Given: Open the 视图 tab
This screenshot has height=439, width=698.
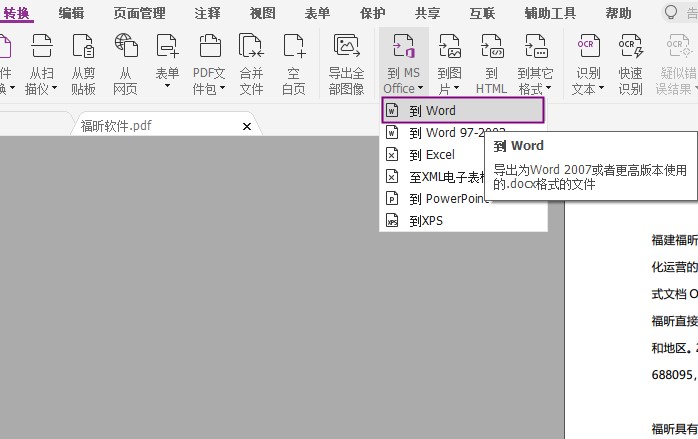Looking at the screenshot, I should (x=263, y=13).
